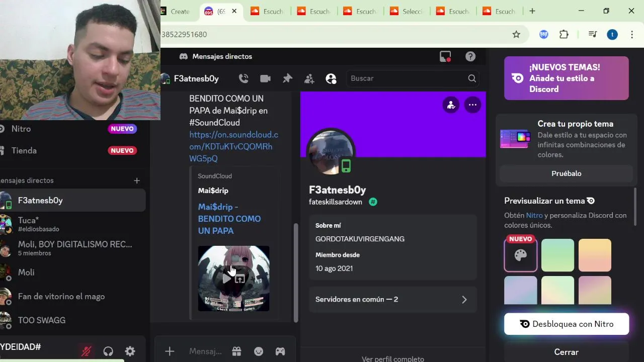Open the Chrome profile avatar
Viewport: 644px width, 362px height.
[612, 34]
